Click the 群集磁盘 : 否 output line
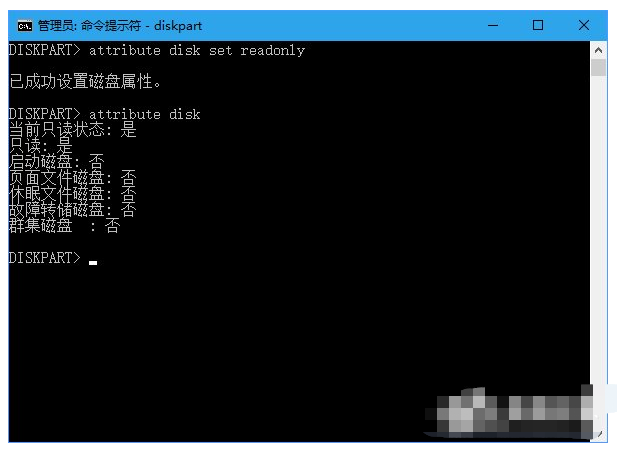 pyautogui.click(x=64, y=226)
